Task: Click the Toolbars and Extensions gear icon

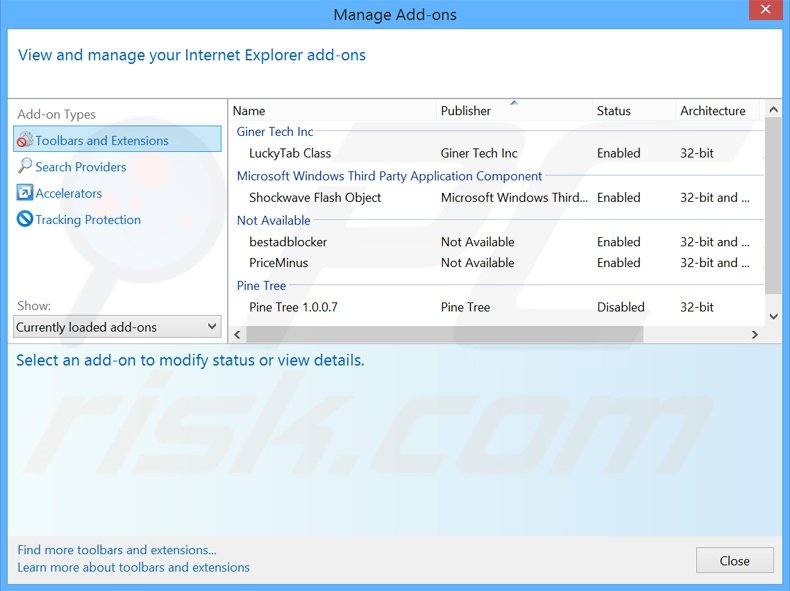Action: pyautogui.click(x=25, y=140)
